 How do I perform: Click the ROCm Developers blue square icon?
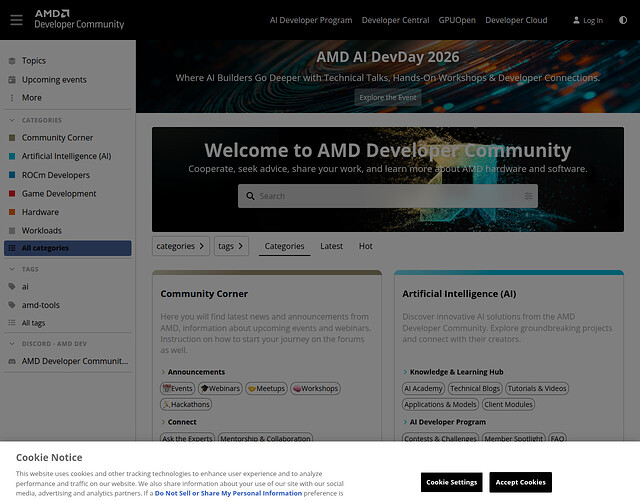(x=12, y=175)
